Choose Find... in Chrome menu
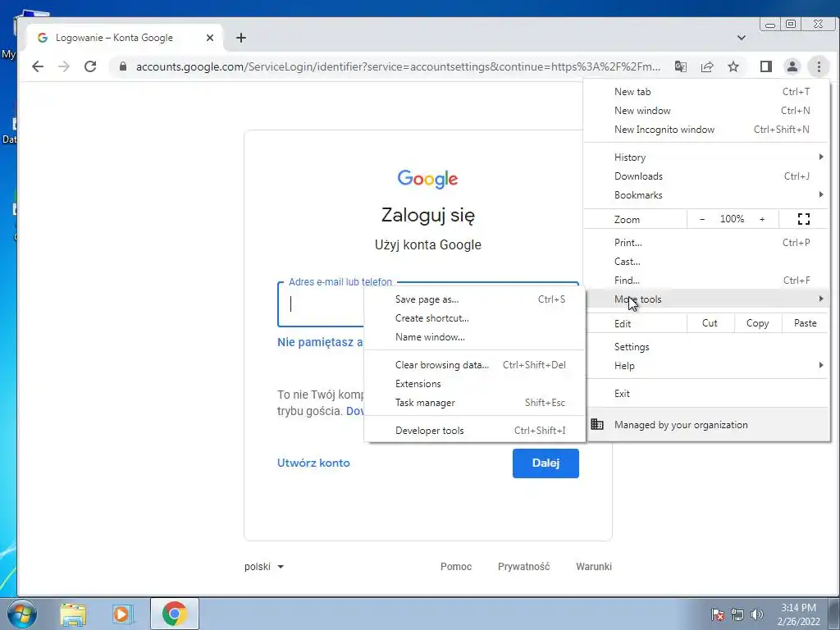 click(x=706, y=281)
